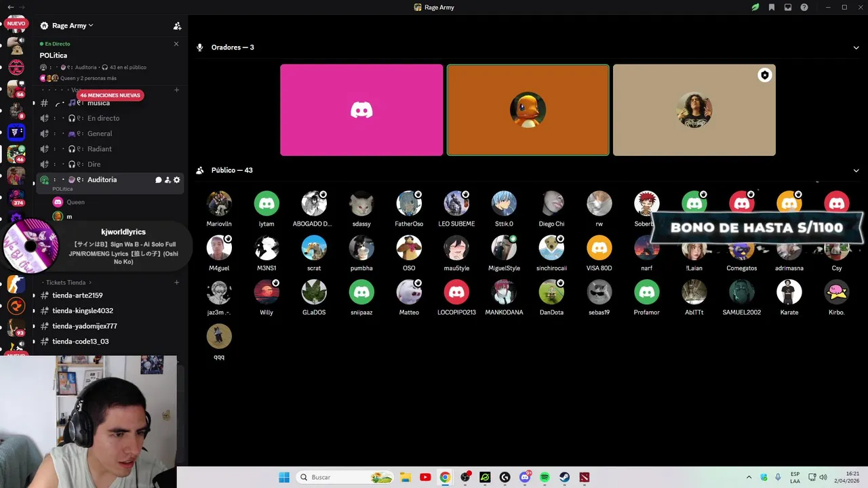Create a channel in the Voz category
Image resolution: width=868 pixels, height=488 pixels.
click(x=176, y=89)
